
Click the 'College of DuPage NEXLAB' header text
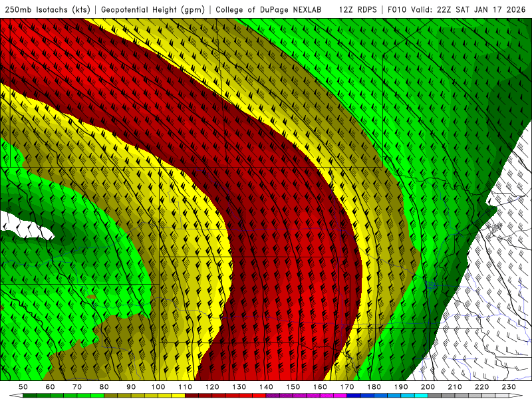269,9
